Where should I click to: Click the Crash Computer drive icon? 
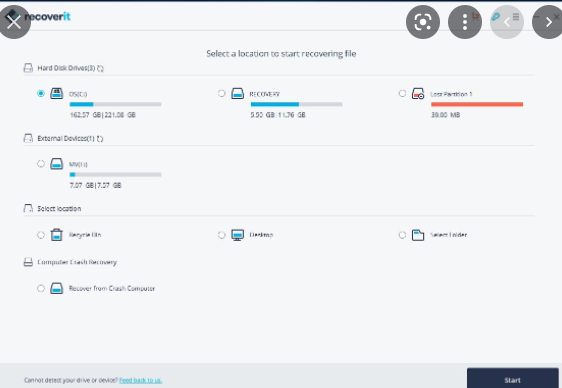(x=57, y=288)
